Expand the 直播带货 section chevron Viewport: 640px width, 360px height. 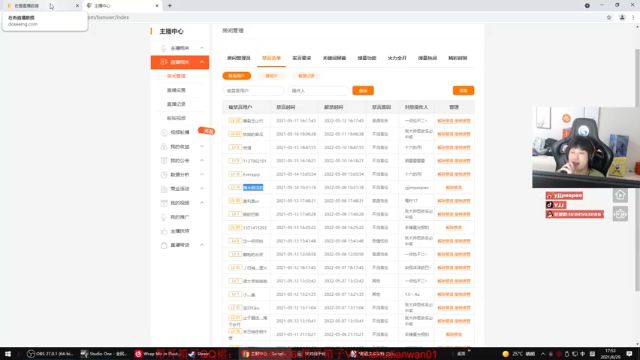[x=202, y=245]
